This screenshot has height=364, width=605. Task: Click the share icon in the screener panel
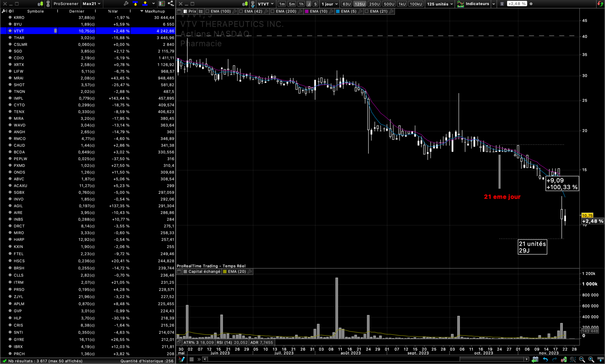tap(171, 4)
